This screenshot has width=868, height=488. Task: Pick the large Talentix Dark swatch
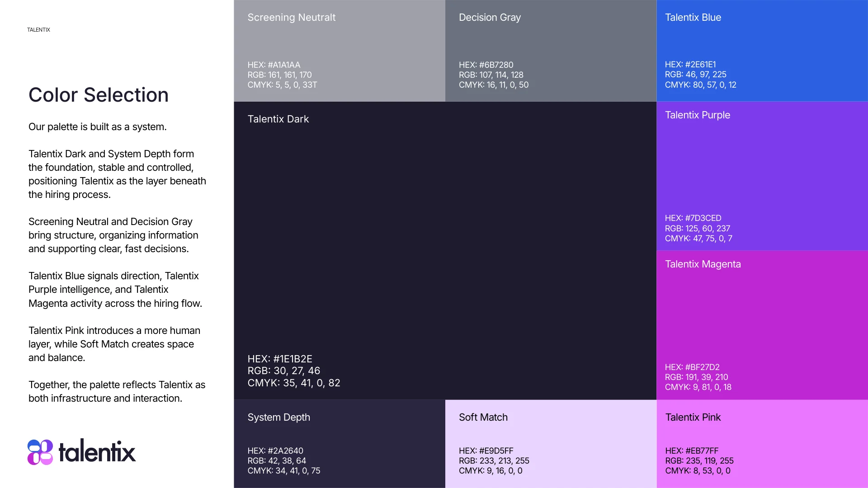(445, 251)
